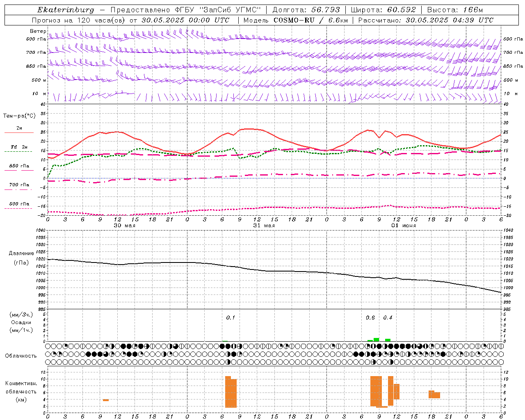525x420 pixels.
Task: Click the 01 июня date label
Action: click(404, 226)
